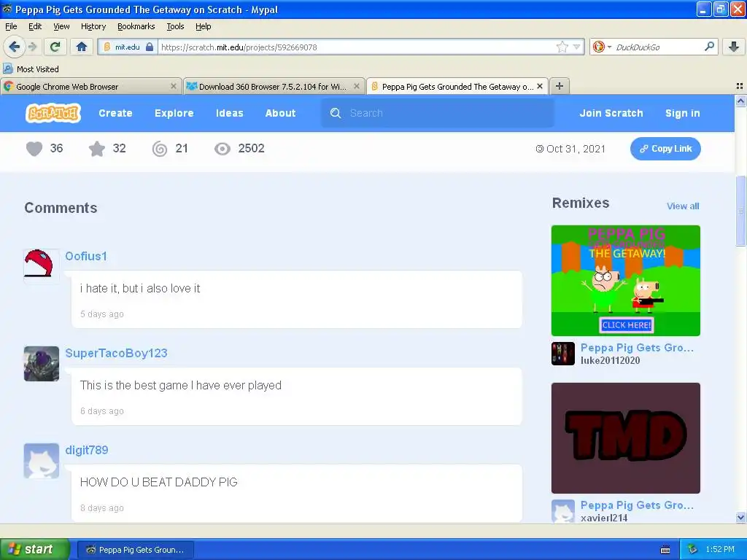Click luke20112020's small avatar
Viewport: 747px width, 560px height.
(x=562, y=354)
